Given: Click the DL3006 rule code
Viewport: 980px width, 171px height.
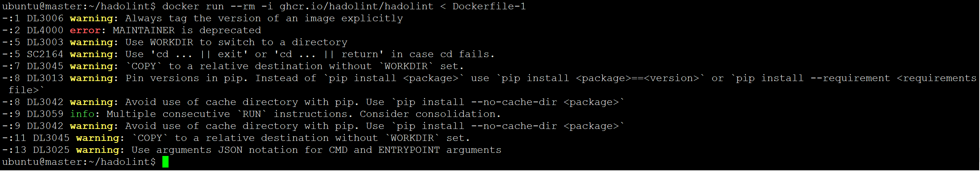Looking at the screenshot, I should (45, 18).
